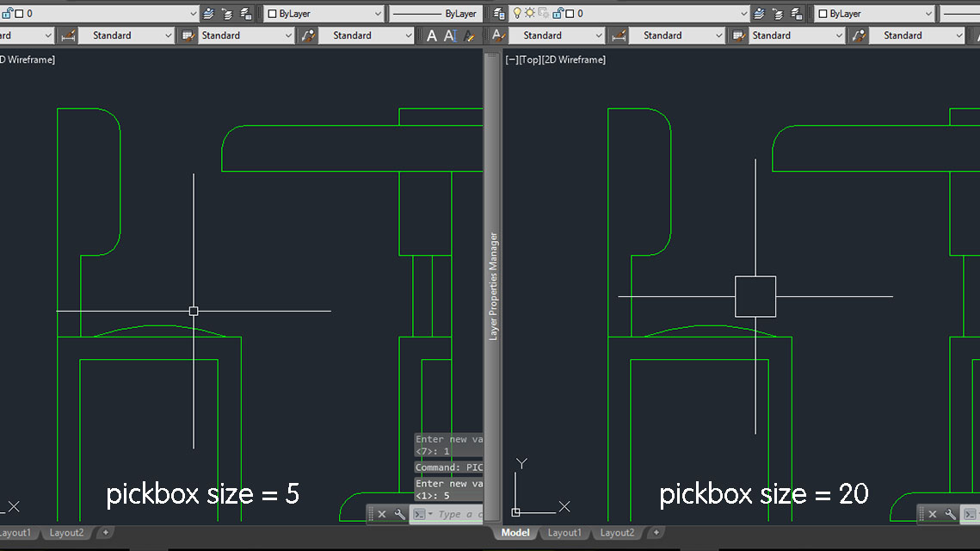Click multileader style icon in right window
980x551 pixels.
coord(859,35)
